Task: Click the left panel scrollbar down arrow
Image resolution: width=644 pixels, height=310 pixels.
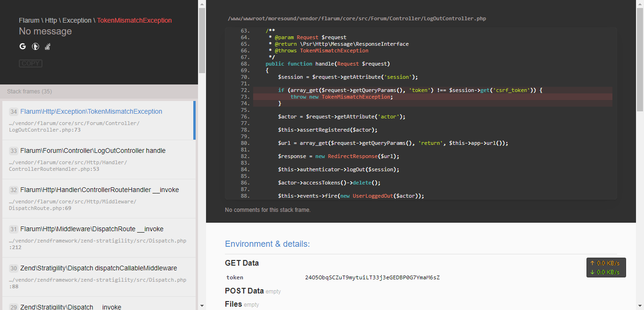Action: [x=202, y=306]
